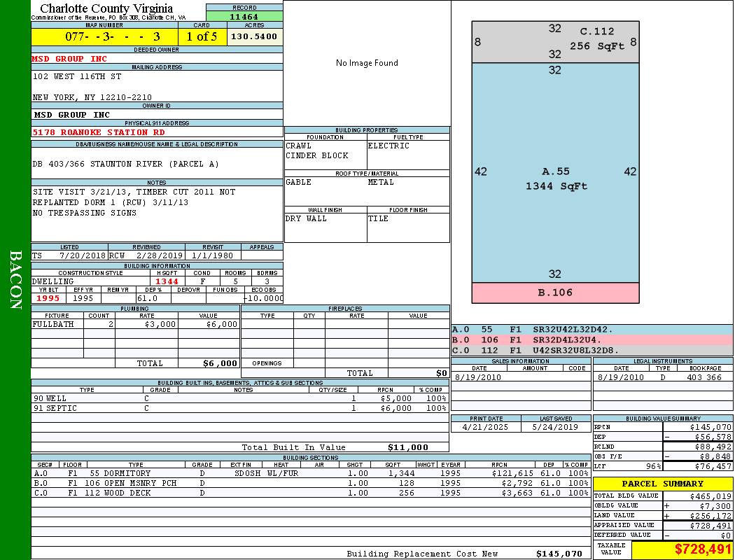This screenshot has height=560, width=735.
Task: Click the vertical BACON label on green sidebar
Action: (x=15, y=280)
